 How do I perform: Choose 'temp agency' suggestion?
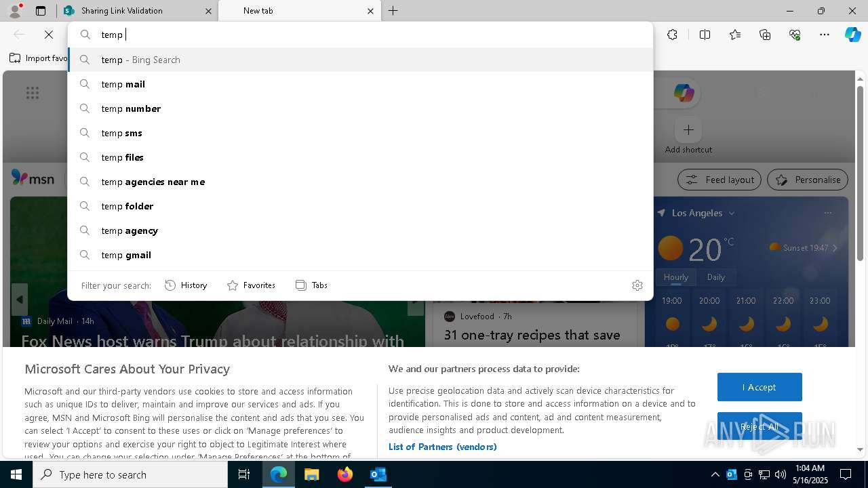[360, 230]
